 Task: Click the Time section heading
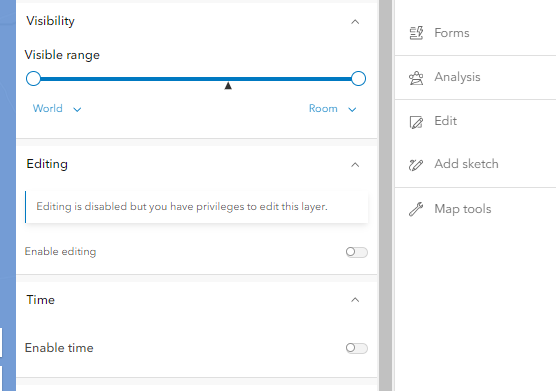(x=40, y=300)
